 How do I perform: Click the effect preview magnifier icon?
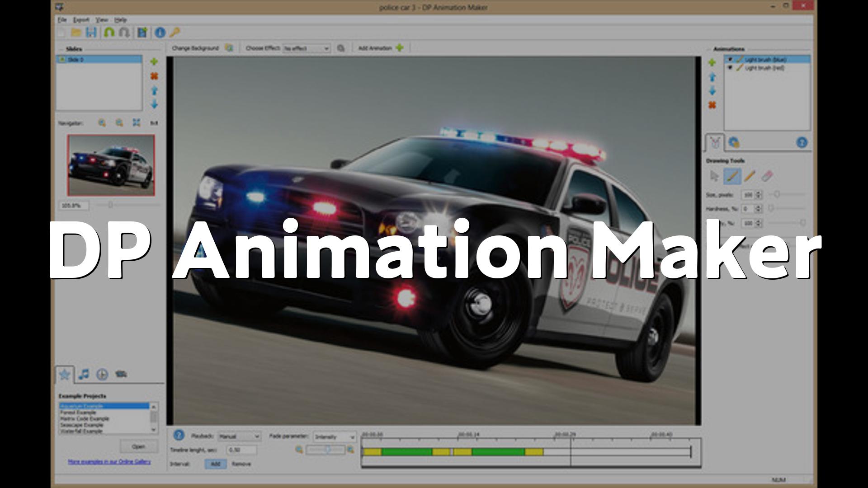tap(341, 48)
